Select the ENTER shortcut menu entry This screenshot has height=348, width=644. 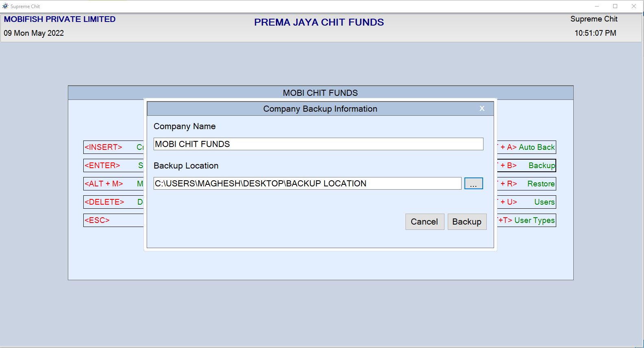tap(113, 165)
